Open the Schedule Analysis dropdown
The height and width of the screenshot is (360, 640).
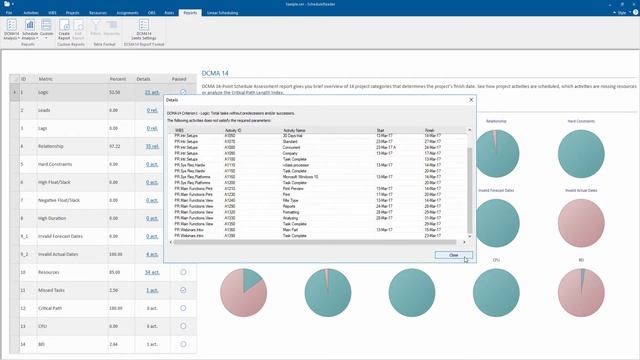click(x=30, y=29)
